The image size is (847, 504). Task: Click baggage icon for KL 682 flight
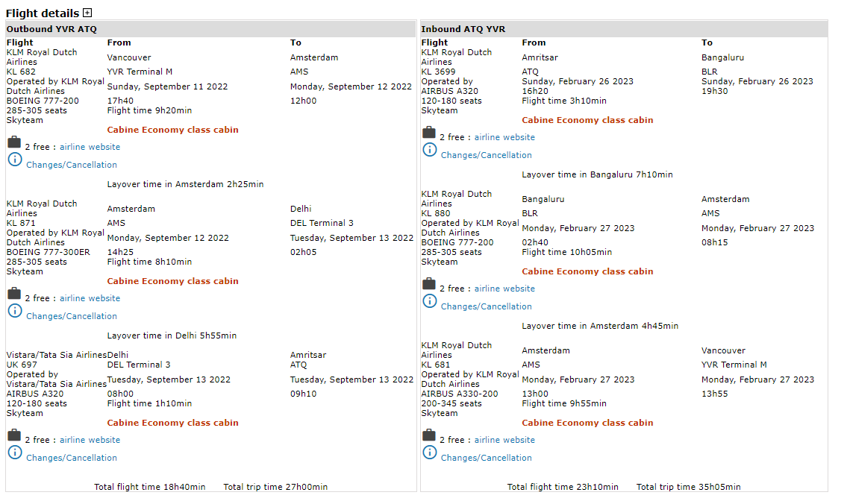tap(14, 142)
